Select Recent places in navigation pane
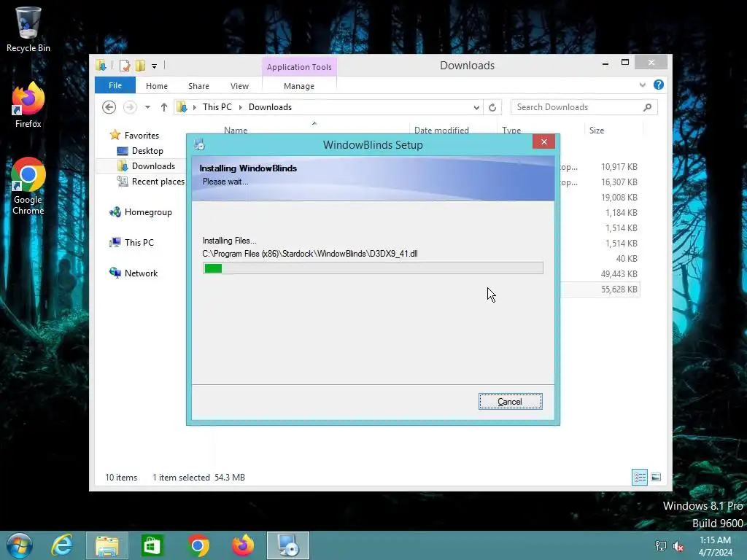Image resolution: width=747 pixels, height=560 pixels. pos(158,182)
